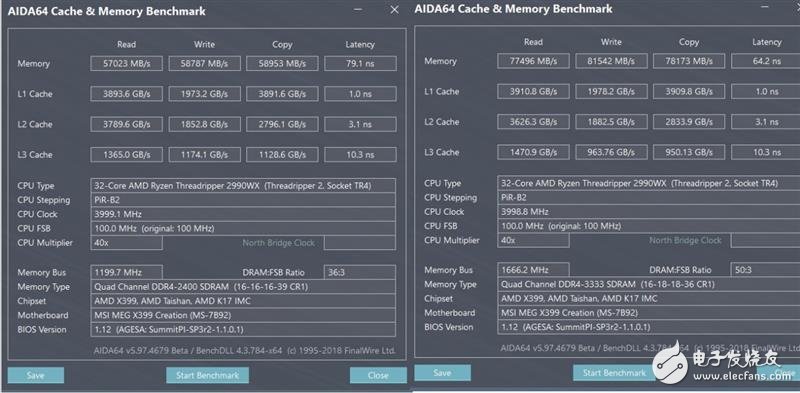This screenshot has width=800, height=393.
Task: Click L3 Cache Write 1174.1 GB/s value
Action: pos(204,155)
